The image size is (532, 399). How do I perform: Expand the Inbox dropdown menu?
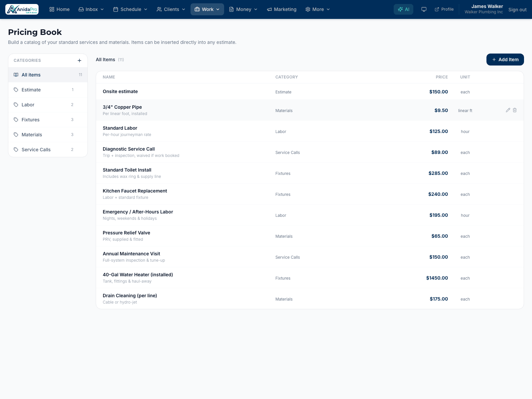[91, 9]
